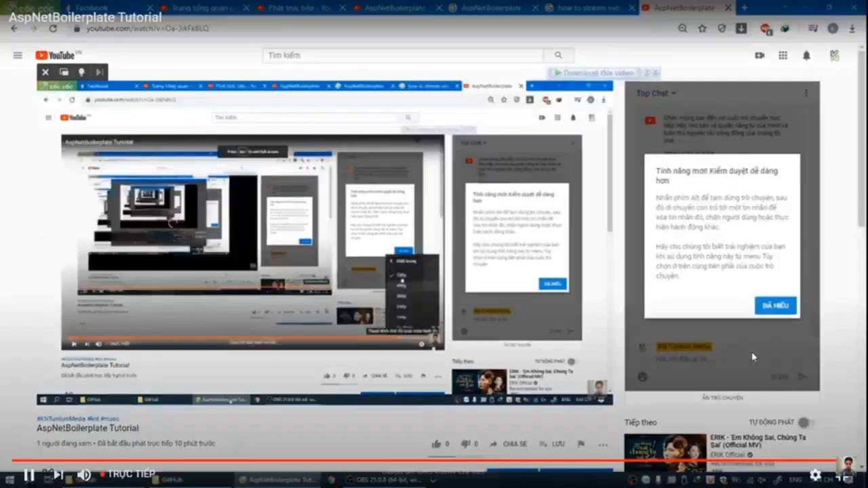Image resolution: width=868 pixels, height=488 pixels.
Task: Click the lightbulb overlay icon
Action: (81, 72)
